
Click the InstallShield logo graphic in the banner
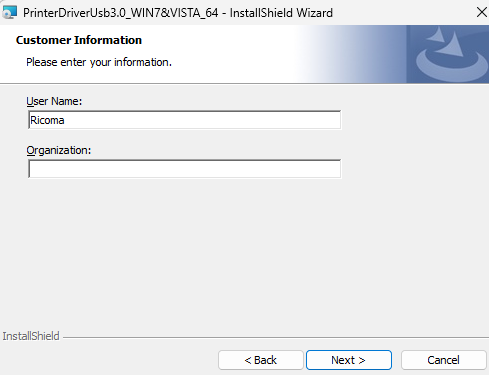tap(448, 54)
